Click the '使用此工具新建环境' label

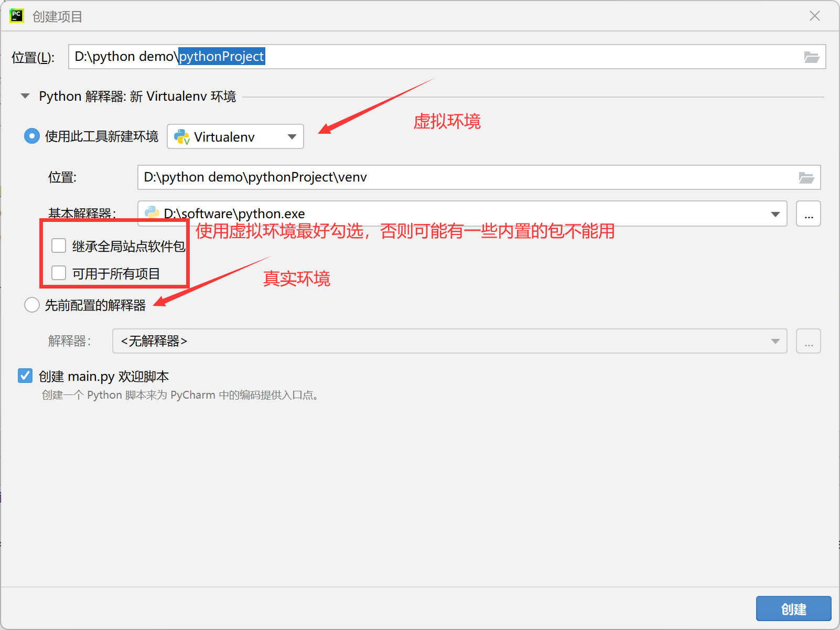(x=102, y=136)
